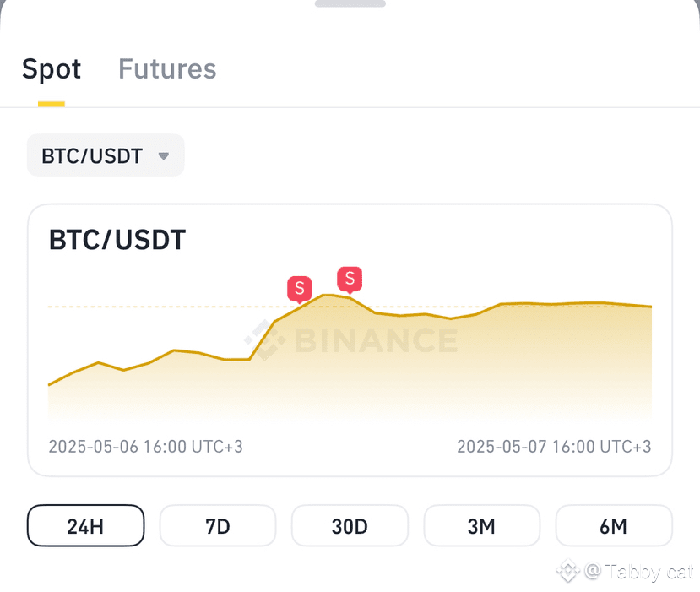The height and width of the screenshot is (592, 700).
Task: Switch to the Futures tab
Action: point(167,69)
